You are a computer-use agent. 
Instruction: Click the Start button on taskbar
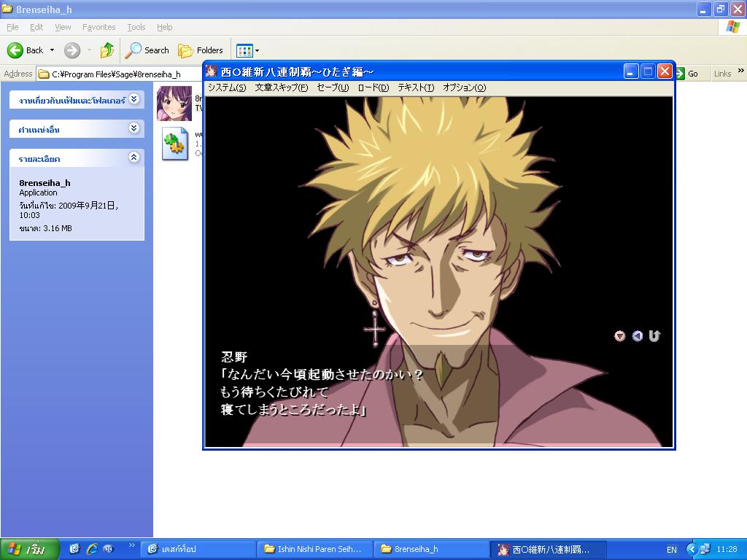29,549
